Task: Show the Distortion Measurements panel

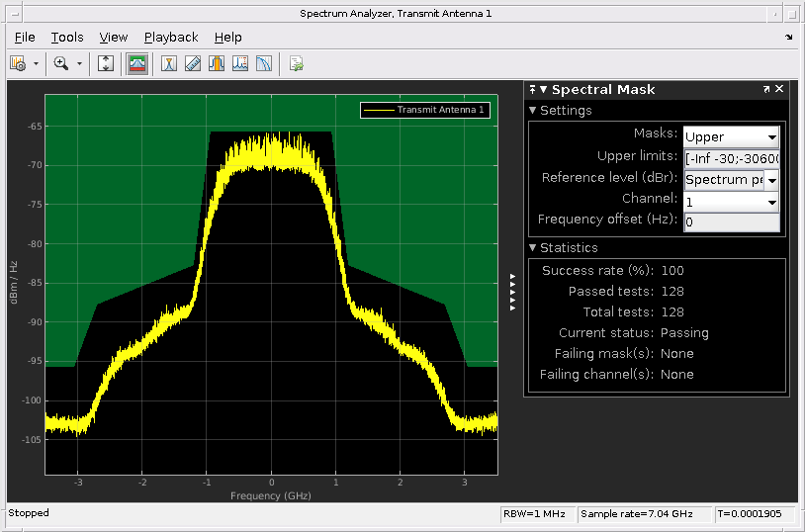Action: (x=217, y=63)
